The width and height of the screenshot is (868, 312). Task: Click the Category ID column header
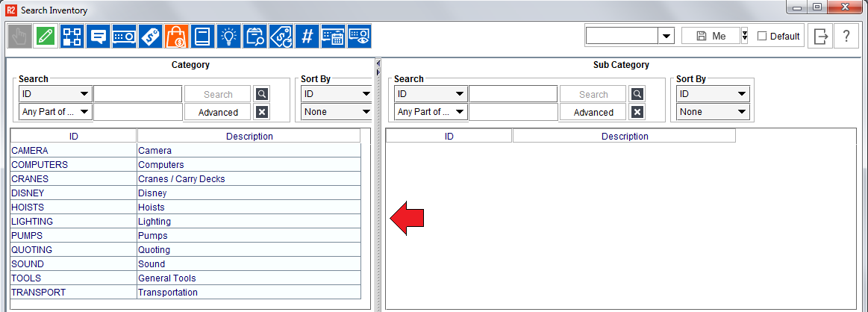(74, 136)
